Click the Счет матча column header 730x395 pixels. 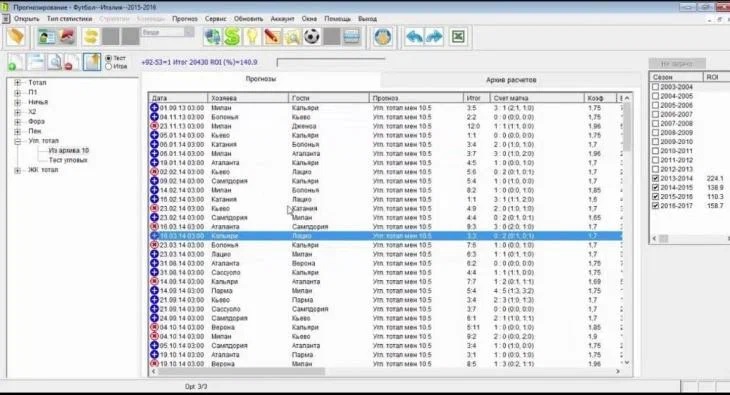(537, 98)
